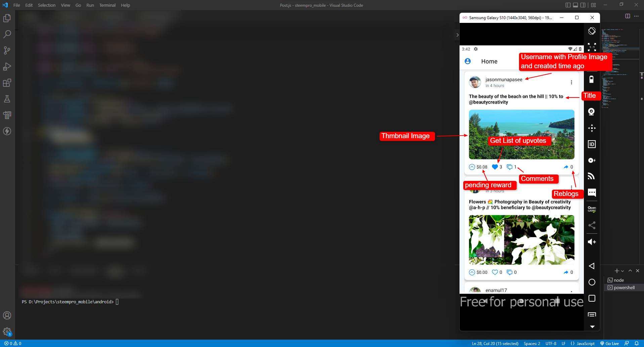Open the Edit menu
The width and height of the screenshot is (644, 347).
pos(29,5)
